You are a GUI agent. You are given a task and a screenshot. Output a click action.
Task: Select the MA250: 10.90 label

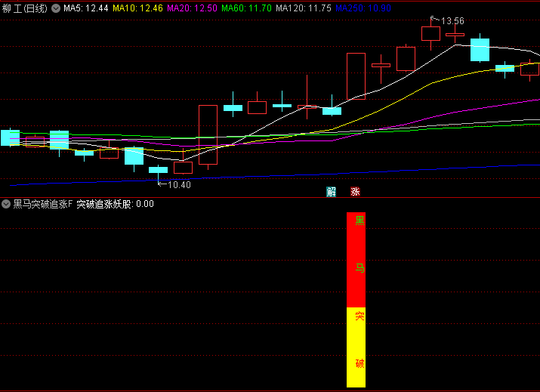363,8
